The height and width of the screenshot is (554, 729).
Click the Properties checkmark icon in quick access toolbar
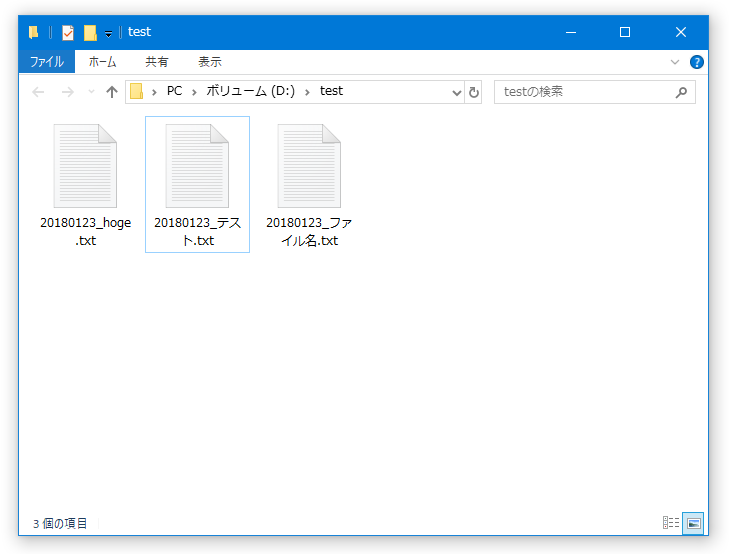click(x=68, y=33)
